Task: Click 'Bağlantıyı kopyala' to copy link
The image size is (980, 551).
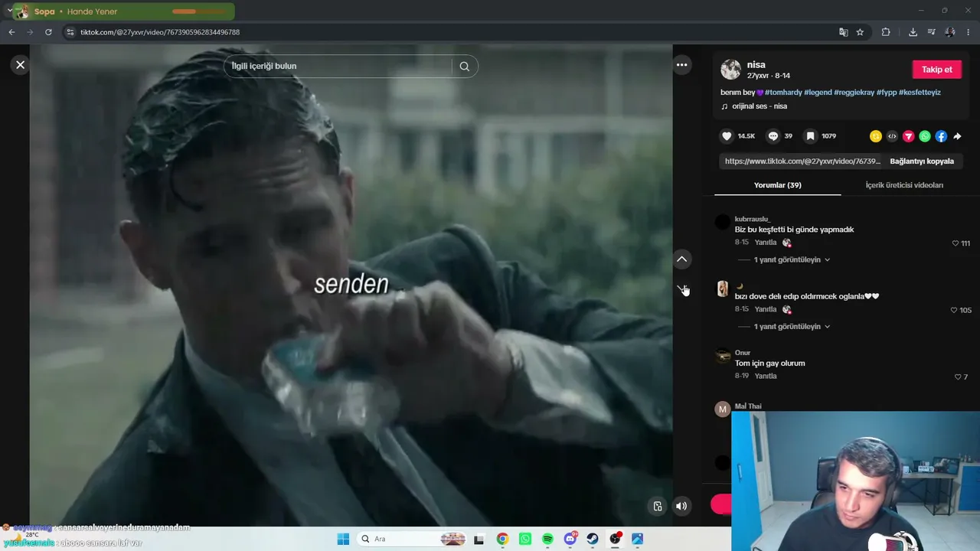Action: (922, 161)
